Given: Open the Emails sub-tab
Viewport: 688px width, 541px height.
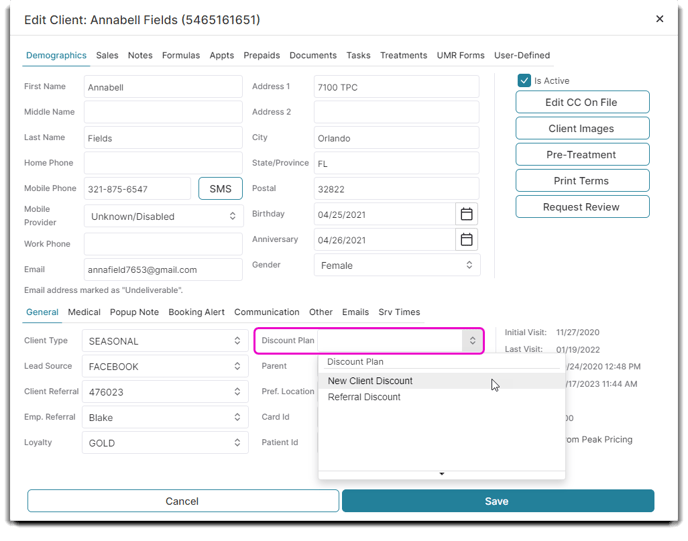Looking at the screenshot, I should point(355,312).
